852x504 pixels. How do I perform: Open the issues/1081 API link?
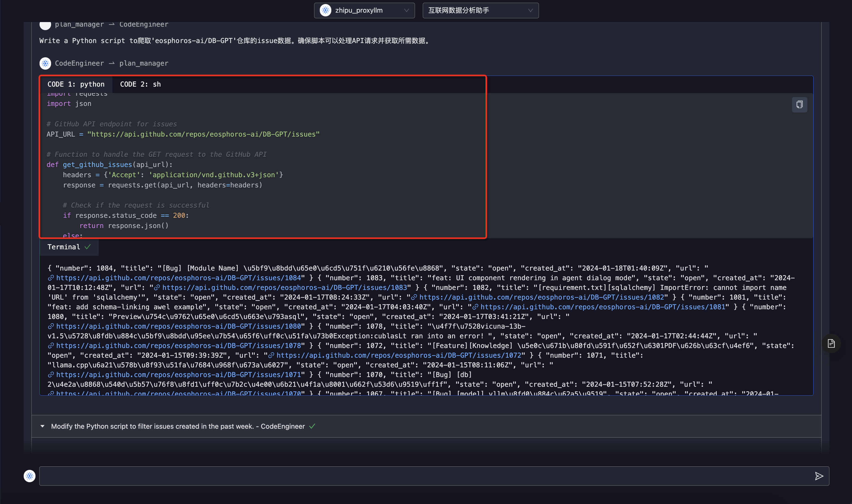point(603,307)
